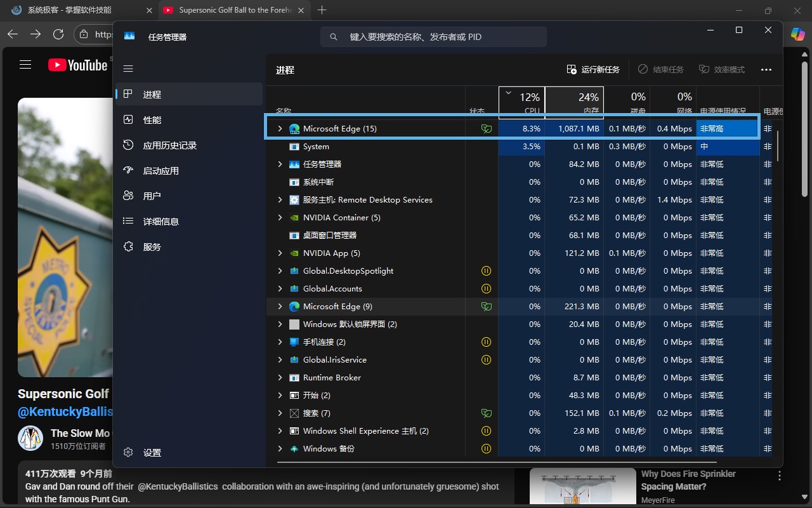Open the three-dot more options menu
This screenshot has width=812, height=508.
coord(766,69)
